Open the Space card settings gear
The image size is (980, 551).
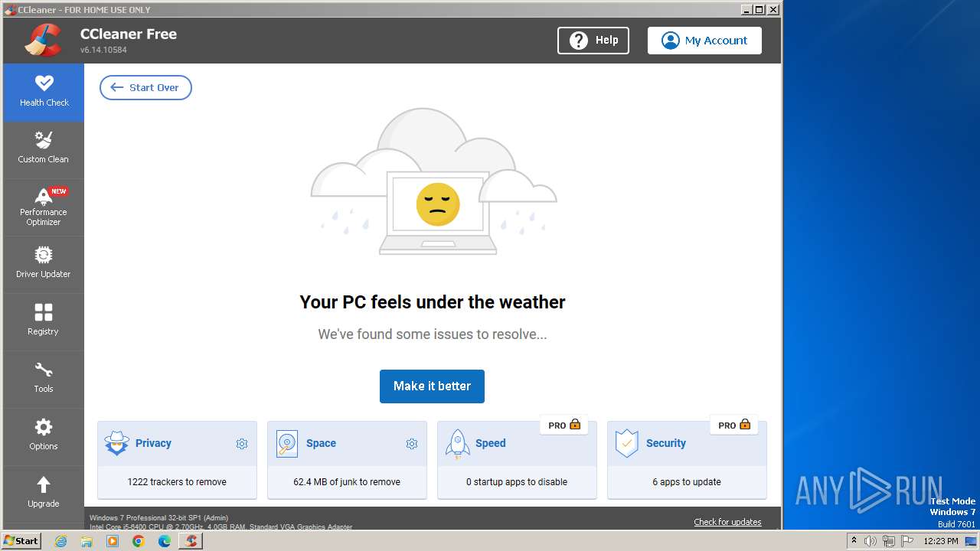point(412,444)
